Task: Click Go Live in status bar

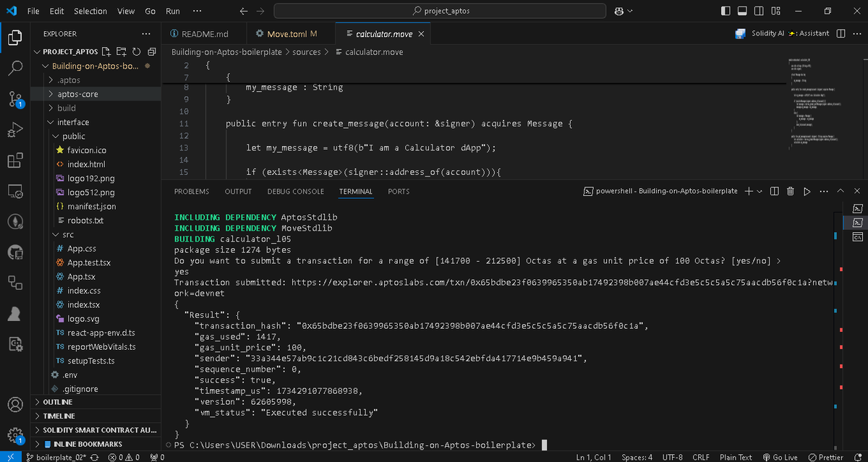Action: coord(780,457)
